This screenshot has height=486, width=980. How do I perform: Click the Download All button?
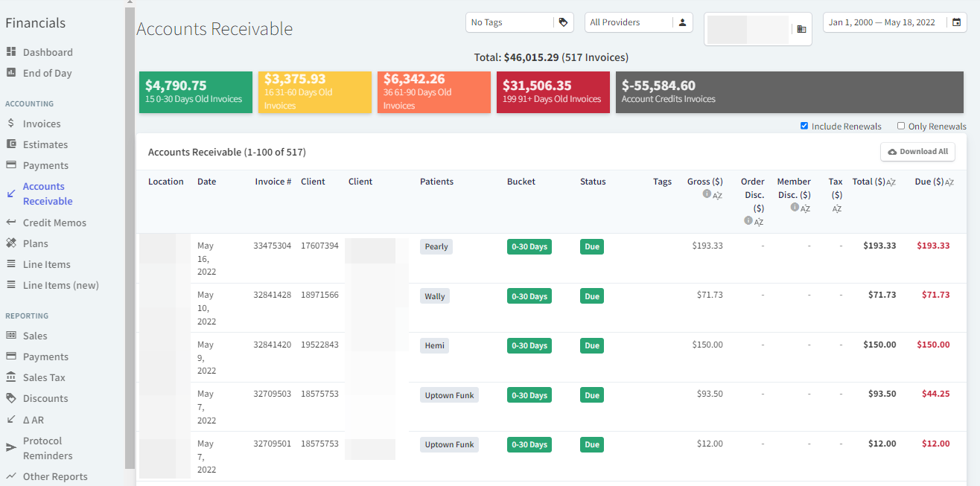917,151
